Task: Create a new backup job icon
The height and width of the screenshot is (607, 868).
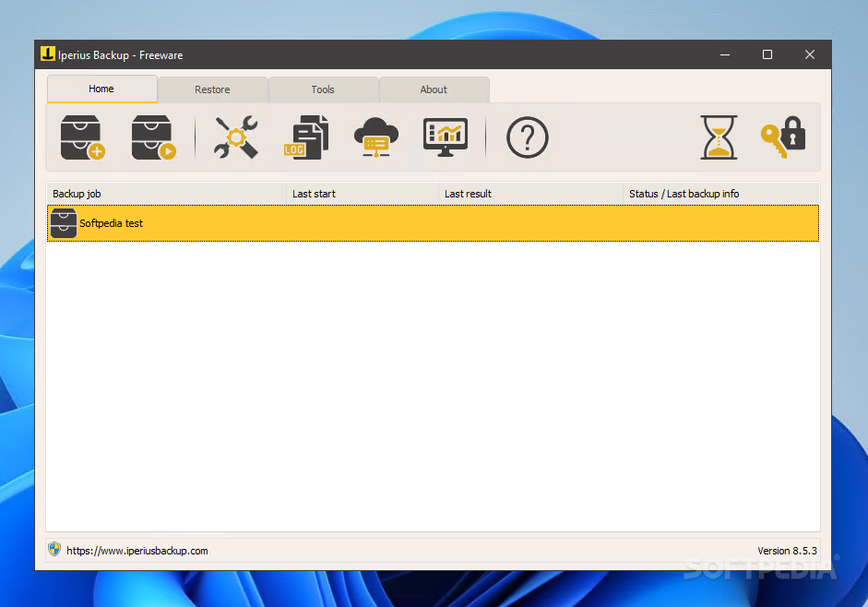Action: click(x=82, y=137)
